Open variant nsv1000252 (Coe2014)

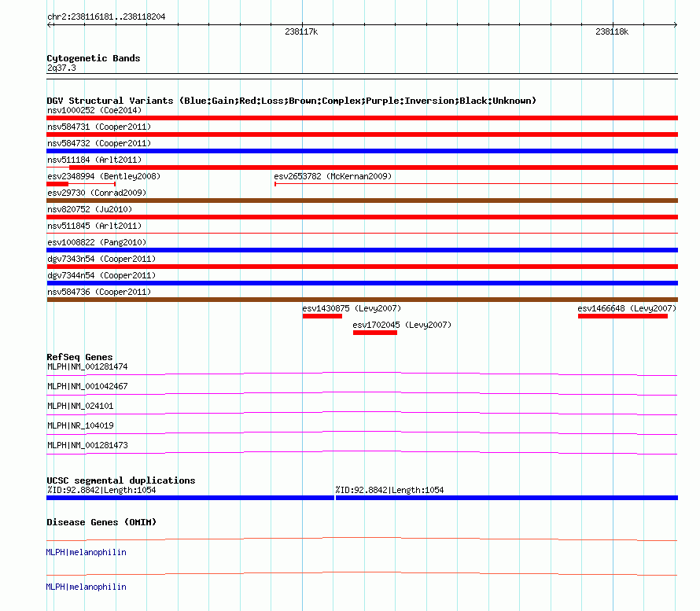click(x=94, y=110)
